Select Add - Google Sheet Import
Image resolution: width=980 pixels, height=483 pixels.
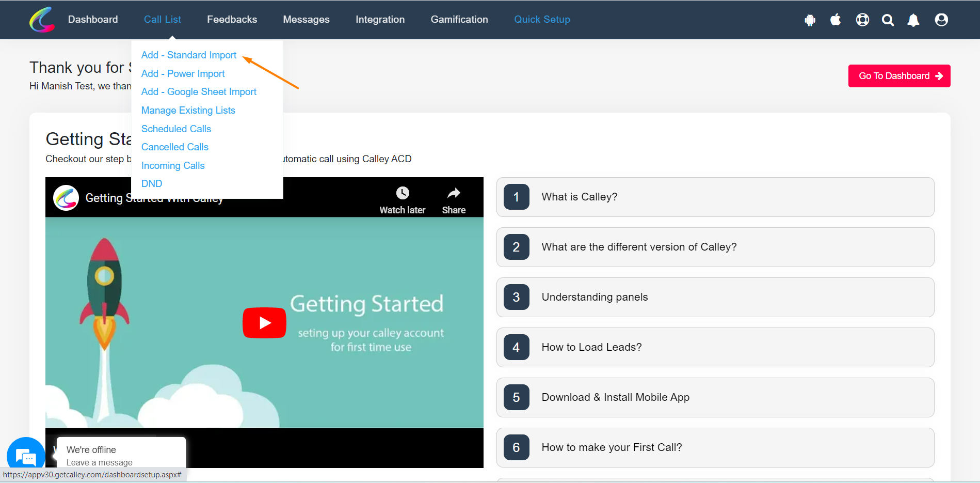click(199, 92)
